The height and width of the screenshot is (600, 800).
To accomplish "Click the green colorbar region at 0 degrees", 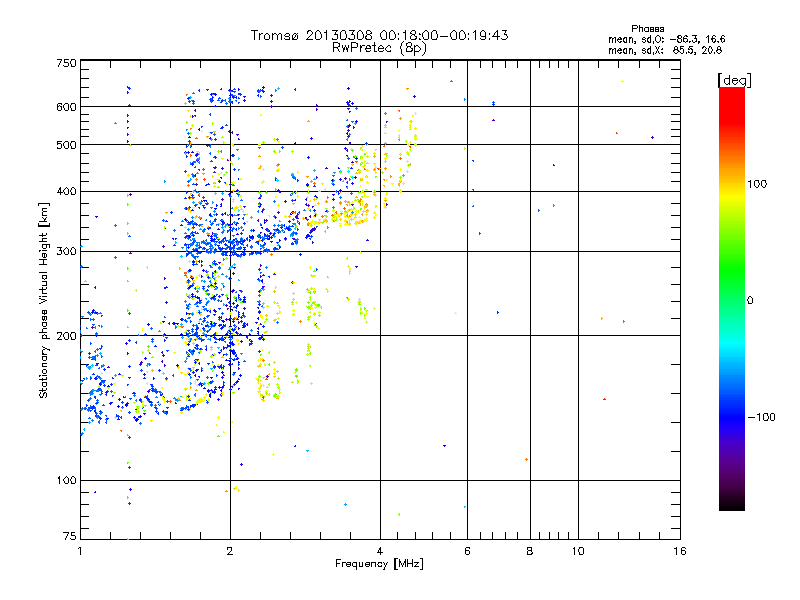I will [x=732, y=300].
